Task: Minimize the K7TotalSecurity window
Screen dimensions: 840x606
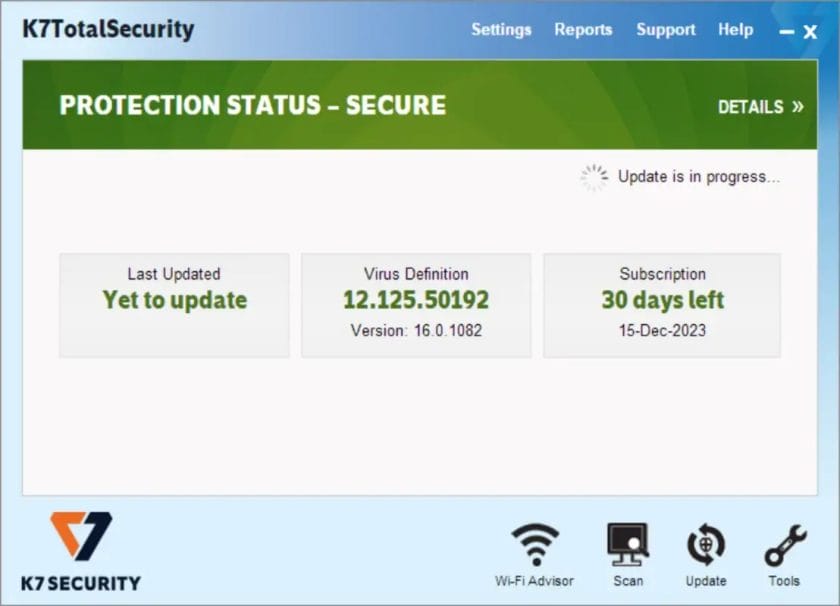Action: 787,31
